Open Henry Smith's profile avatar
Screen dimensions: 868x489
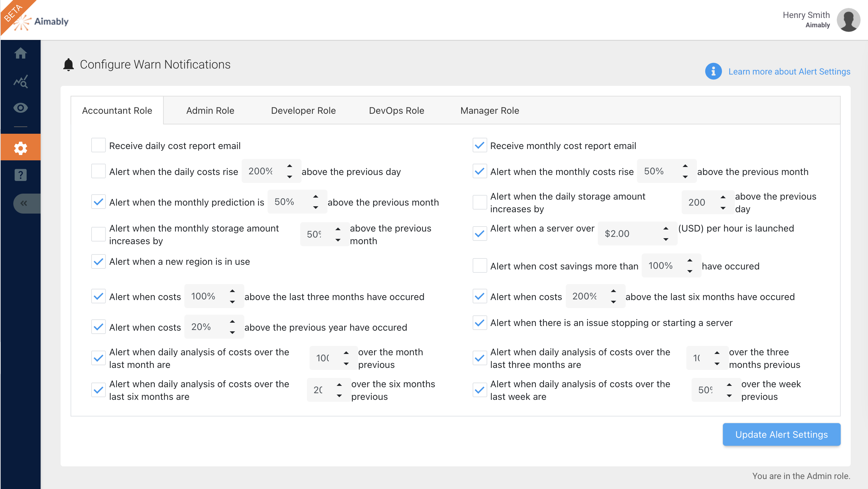pos(848,20)
